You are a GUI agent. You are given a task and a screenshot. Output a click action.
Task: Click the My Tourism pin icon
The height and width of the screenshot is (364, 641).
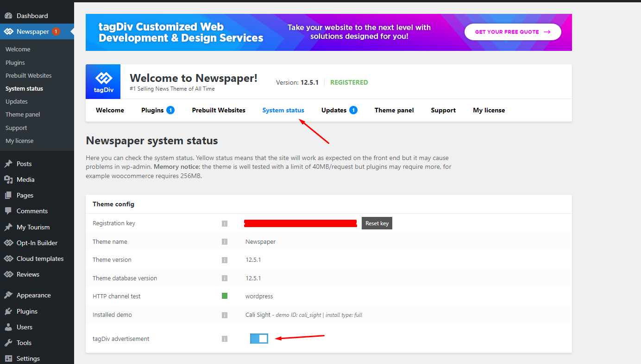[8, 227]
